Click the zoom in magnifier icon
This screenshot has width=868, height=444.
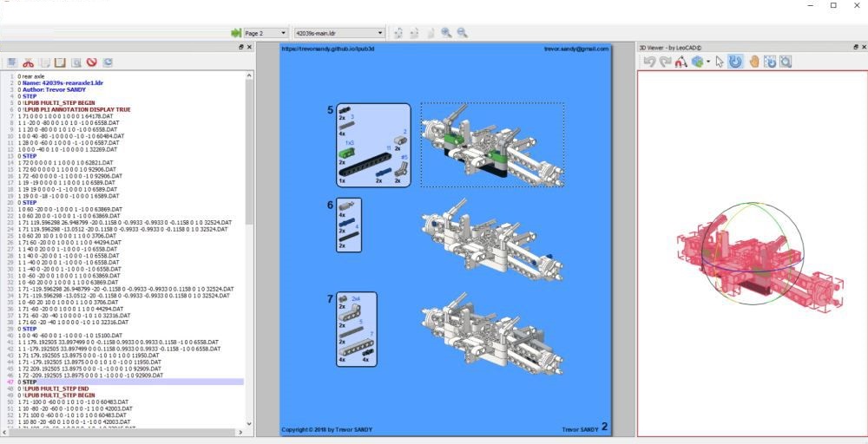[x=446, y=33]
